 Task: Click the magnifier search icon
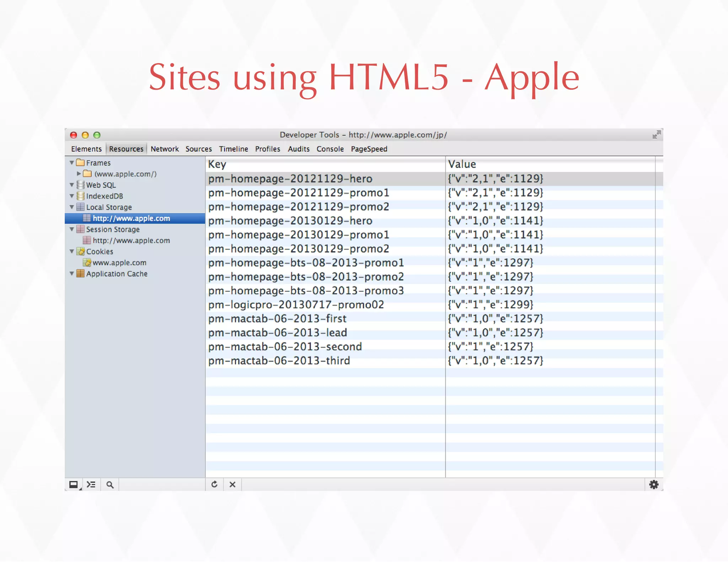(x=110, y=485)
